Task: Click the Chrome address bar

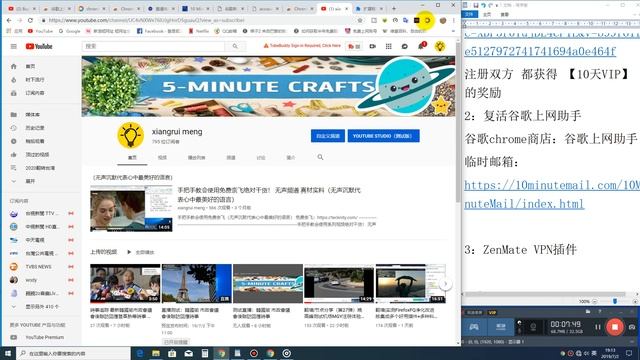Action: [x=198, y=20]
